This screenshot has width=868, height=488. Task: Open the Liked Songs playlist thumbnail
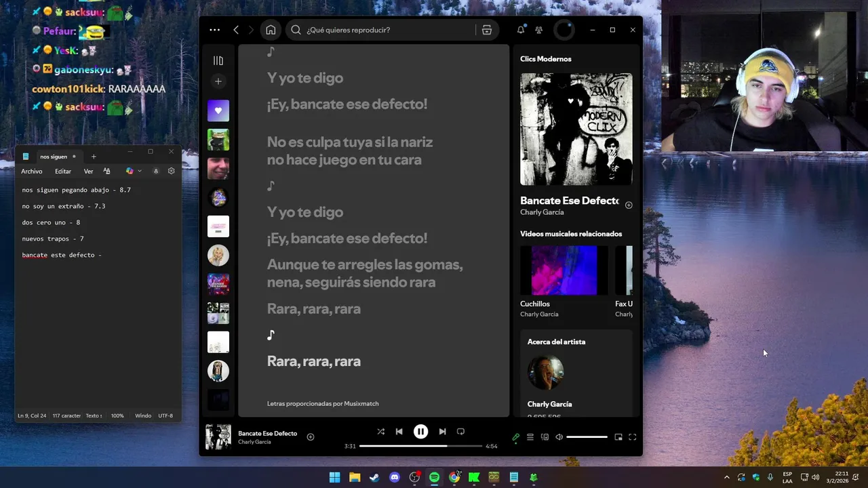(218, 110)
